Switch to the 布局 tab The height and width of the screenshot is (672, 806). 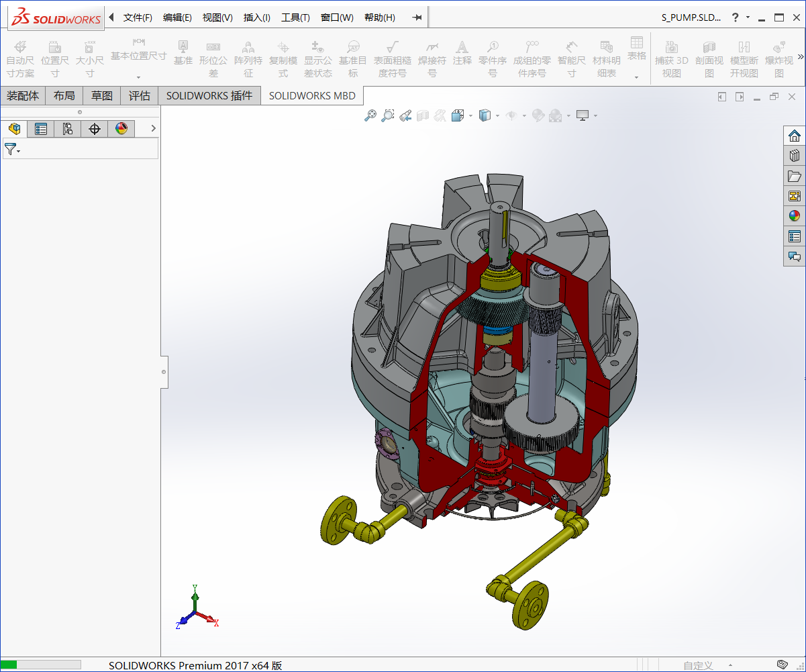pyautogui.click(x=64, y=96)
